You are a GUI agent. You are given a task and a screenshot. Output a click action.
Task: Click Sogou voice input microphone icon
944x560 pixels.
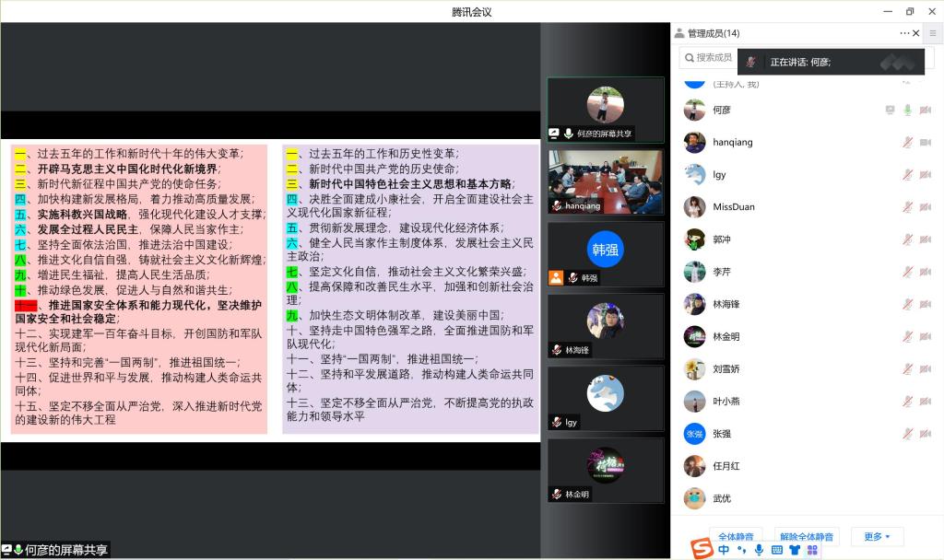pyautogui.click(x=759, y=550)
